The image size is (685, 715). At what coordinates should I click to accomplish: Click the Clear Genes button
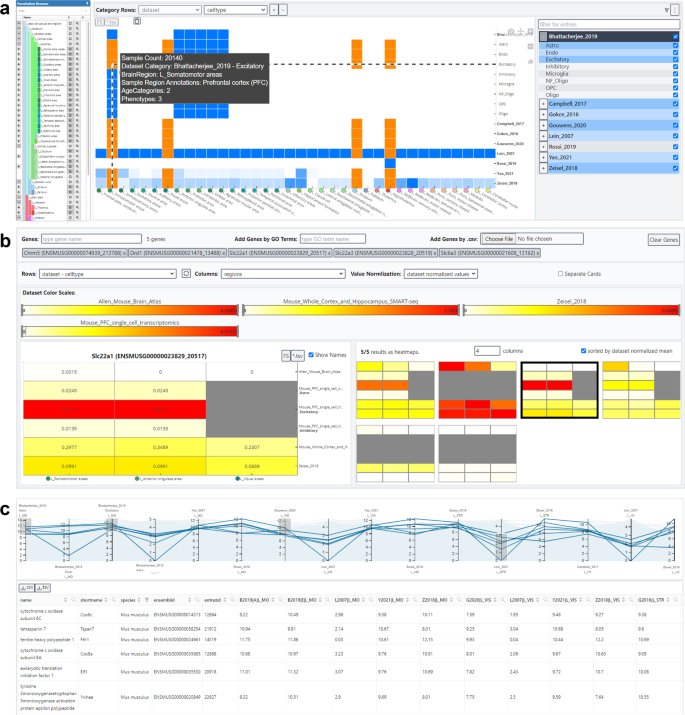tap(664, 239)
